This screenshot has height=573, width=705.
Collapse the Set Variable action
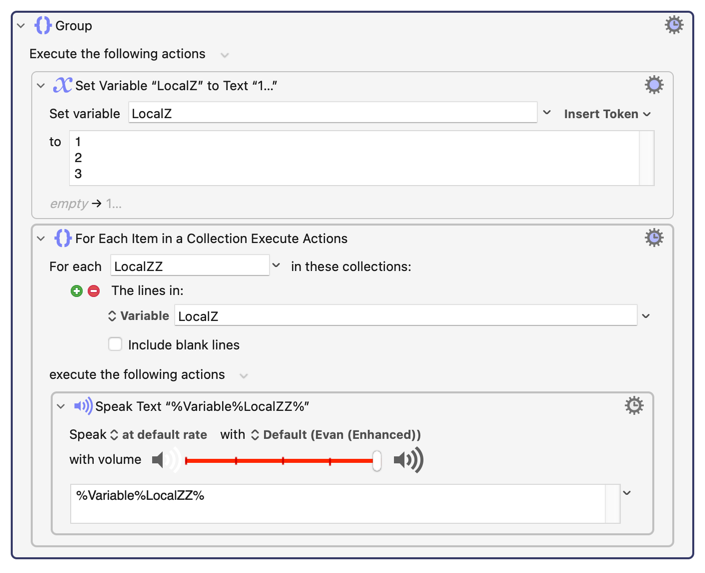[41, 85]
